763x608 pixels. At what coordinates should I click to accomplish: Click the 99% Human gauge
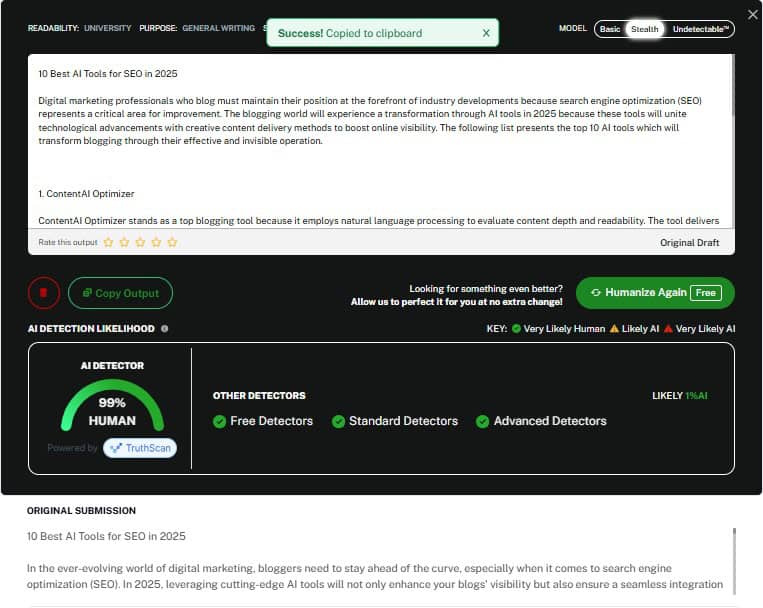tap(112, 406)
